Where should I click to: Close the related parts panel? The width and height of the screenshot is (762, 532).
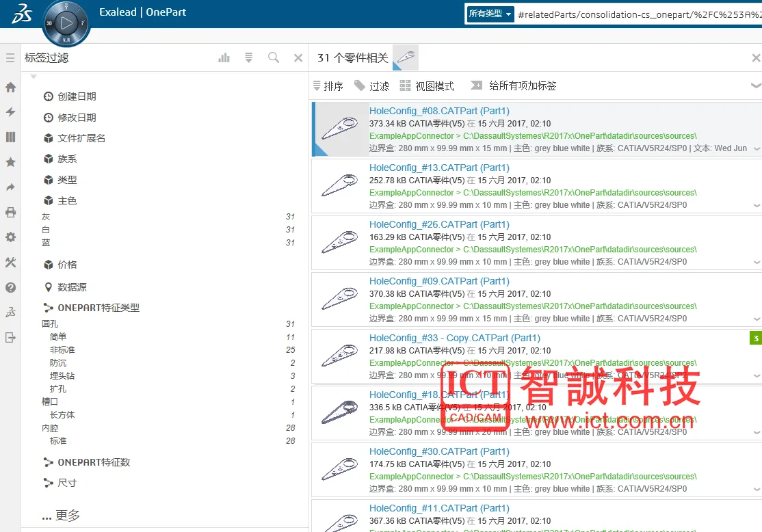[x=756, y=58]
